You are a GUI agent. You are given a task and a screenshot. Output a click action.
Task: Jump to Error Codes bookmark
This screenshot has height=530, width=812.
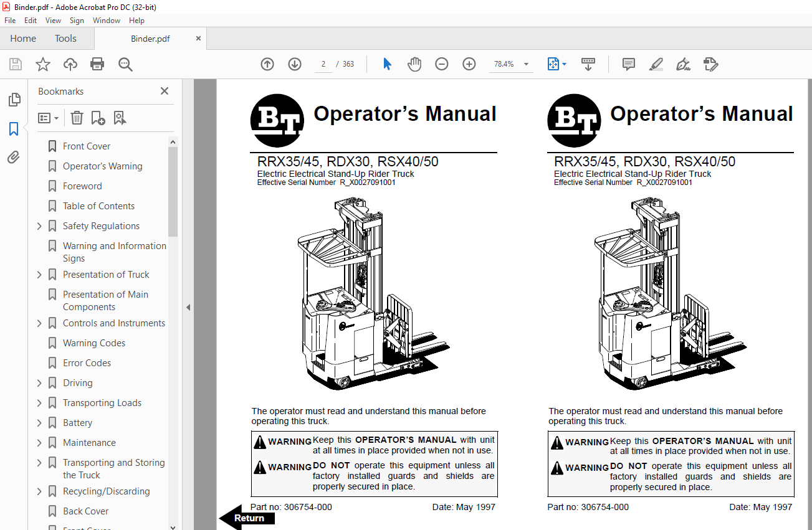[87, 363]
